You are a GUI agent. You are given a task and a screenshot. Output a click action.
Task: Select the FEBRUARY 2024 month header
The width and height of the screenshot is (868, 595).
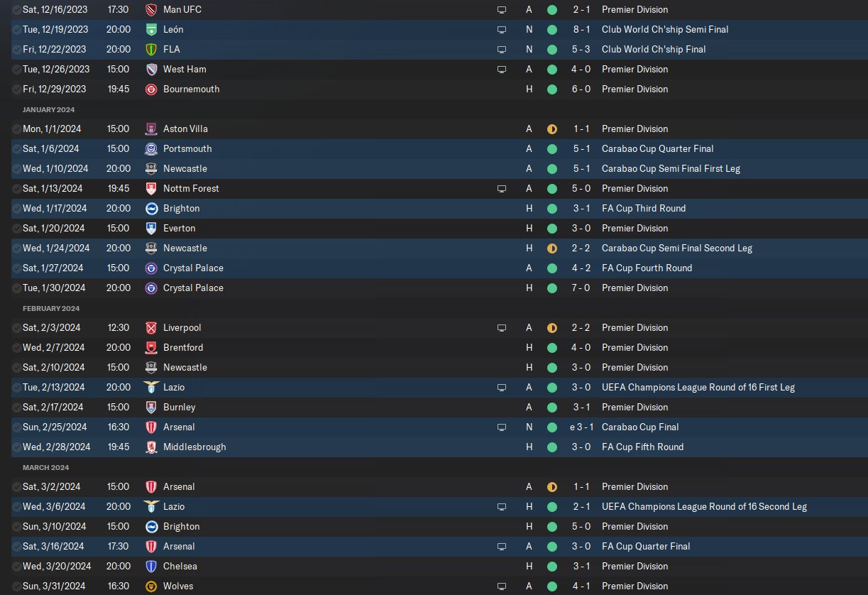pos(51,308)
